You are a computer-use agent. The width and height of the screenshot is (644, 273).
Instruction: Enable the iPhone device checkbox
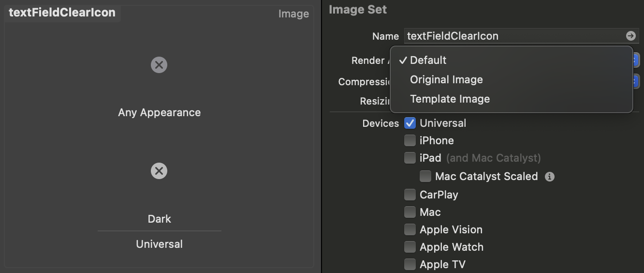[410, 140]
